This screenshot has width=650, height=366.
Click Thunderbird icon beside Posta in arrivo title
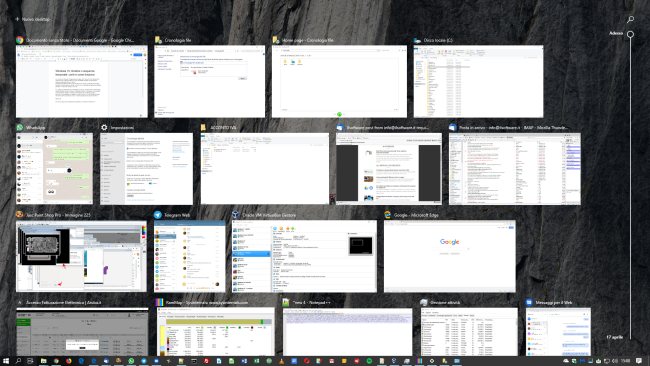coord(453,128)
